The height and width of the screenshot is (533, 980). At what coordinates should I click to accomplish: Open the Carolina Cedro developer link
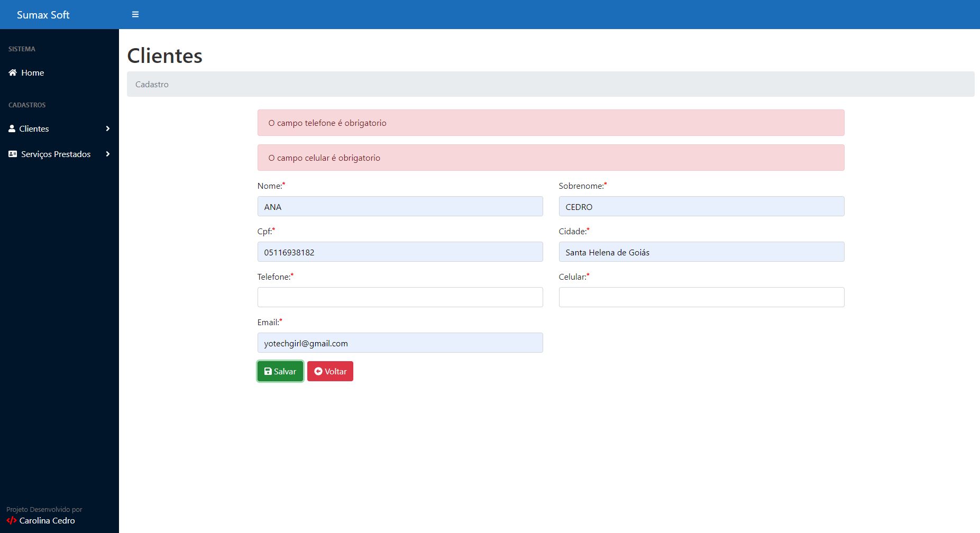(51, 520)
